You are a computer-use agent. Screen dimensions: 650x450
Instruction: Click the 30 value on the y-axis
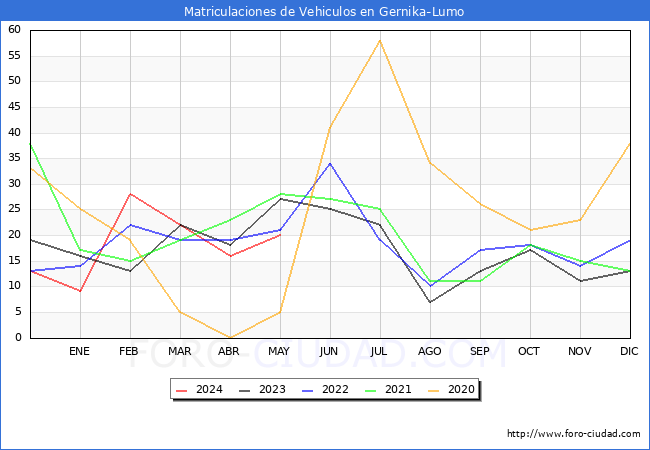(x=15, y=183)
